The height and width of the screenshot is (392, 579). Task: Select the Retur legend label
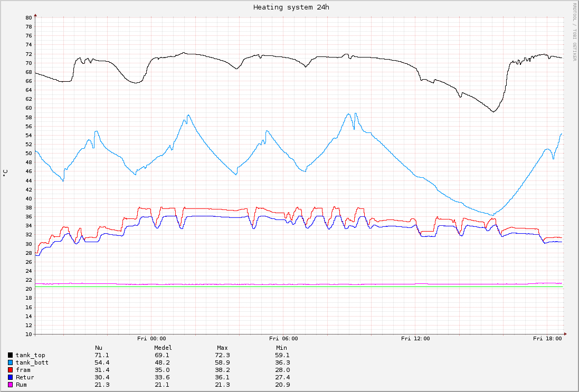(x=25, y=377)
